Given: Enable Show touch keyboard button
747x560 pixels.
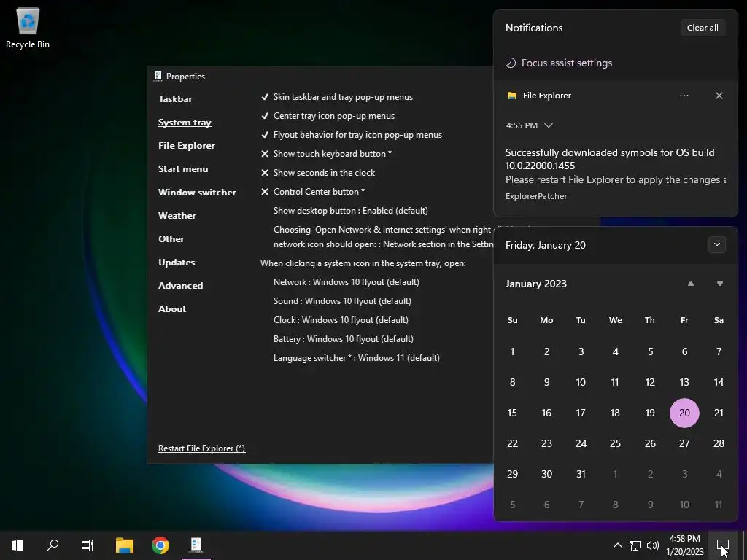Looking at the screenshot, I should coord(326,154).
